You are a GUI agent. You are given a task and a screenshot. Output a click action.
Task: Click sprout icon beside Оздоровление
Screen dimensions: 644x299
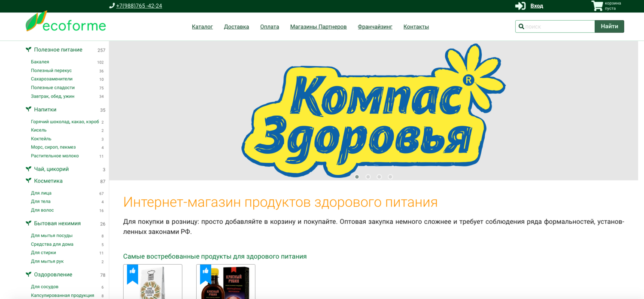click(28, 274)
